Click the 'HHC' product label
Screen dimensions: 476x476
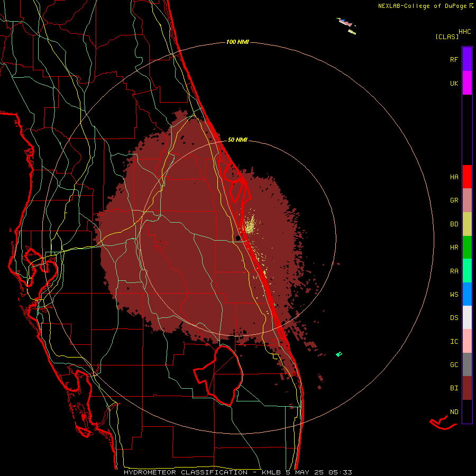point(464,32)
